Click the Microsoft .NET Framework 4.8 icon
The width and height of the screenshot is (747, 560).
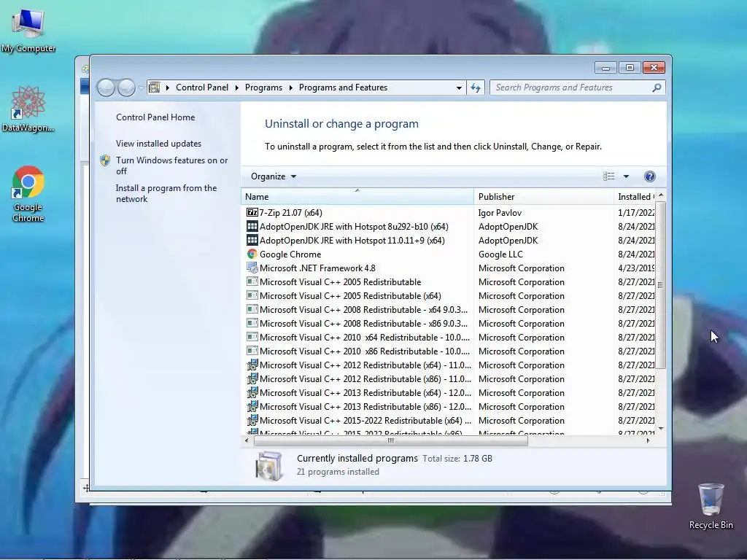[252, 268]
